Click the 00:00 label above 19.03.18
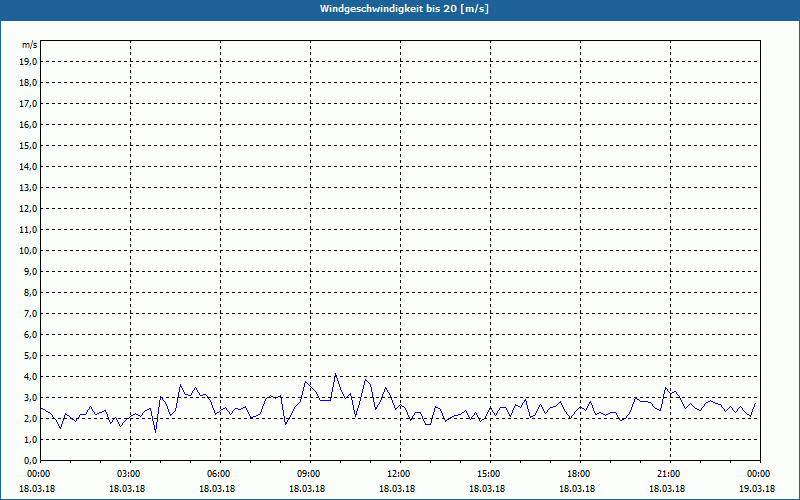Screen dimensions: 800x500 coord(760,474)
